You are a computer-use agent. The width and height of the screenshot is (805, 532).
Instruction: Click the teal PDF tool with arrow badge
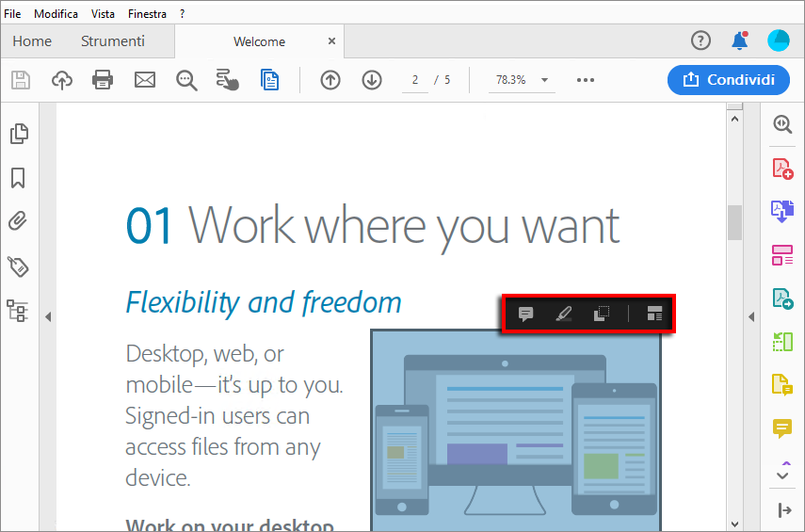(782, 298)
